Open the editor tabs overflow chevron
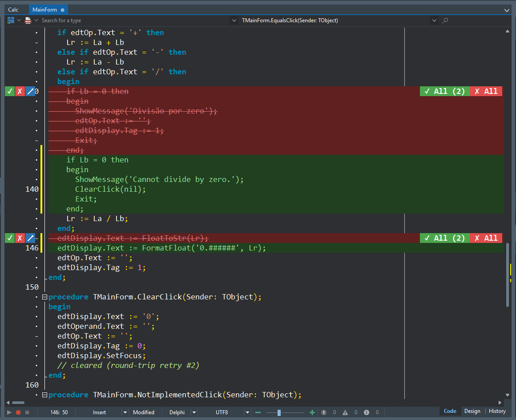This screenshot has width=516, height=420. [507, 10]
